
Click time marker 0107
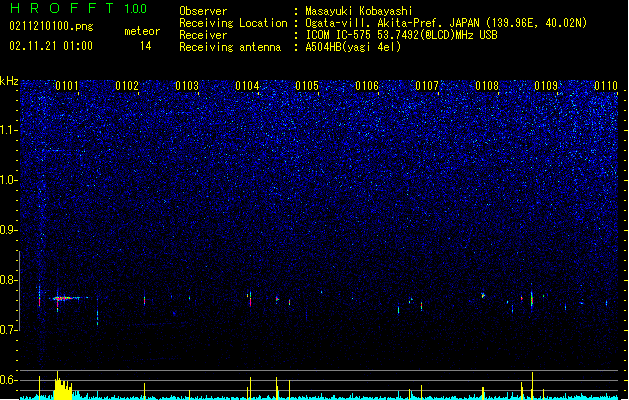tap(427, 86)
